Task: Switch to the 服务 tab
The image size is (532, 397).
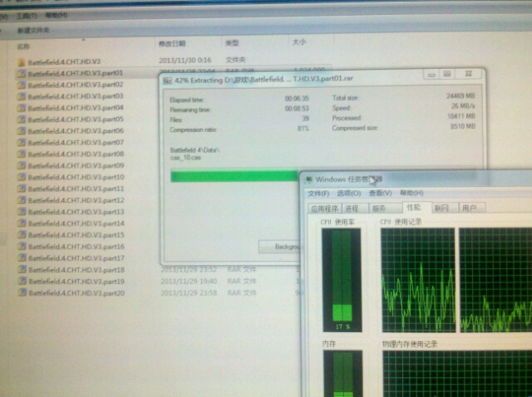Action: pyautogui.click(x=385, y=208)
